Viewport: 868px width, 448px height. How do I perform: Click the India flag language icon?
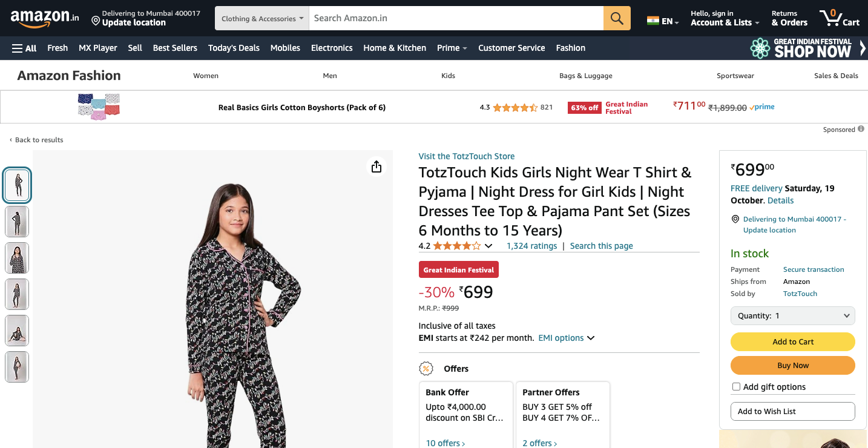(x=653, y=21)
